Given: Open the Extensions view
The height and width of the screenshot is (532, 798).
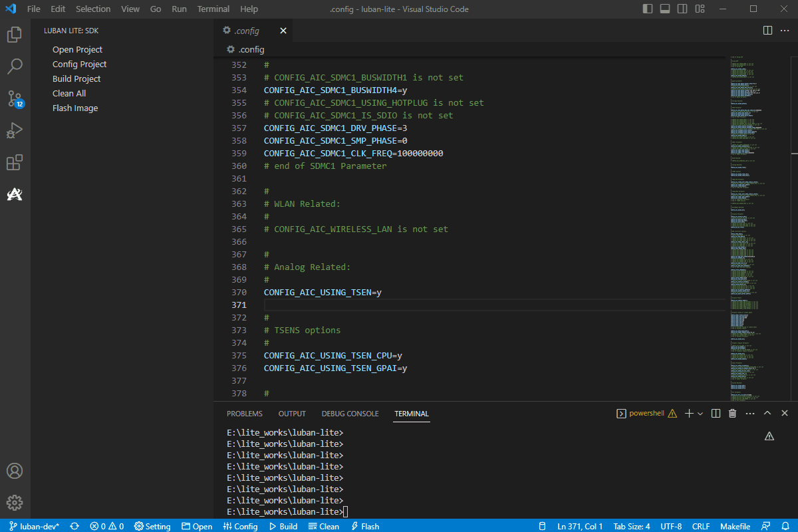Looking at the screenshot, I should 15,163.
